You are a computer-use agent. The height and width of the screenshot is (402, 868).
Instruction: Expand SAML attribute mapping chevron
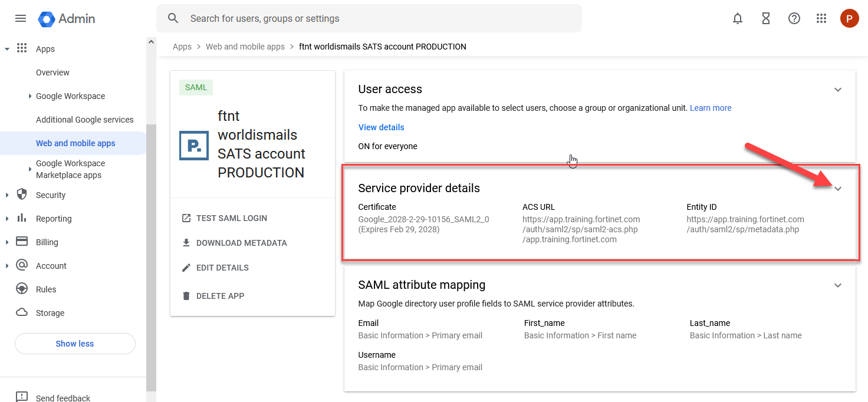pyautogui.click(x=838, y=285)
